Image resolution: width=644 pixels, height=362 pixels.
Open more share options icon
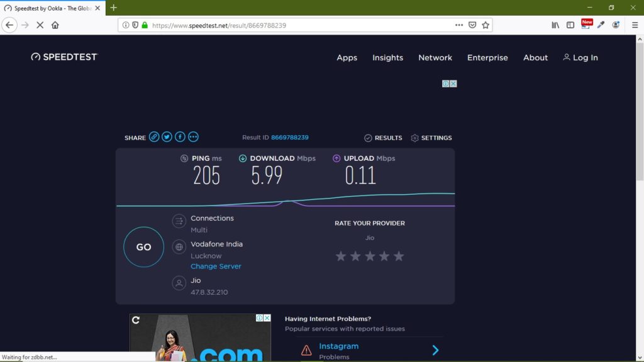click(x=193, y=136)
